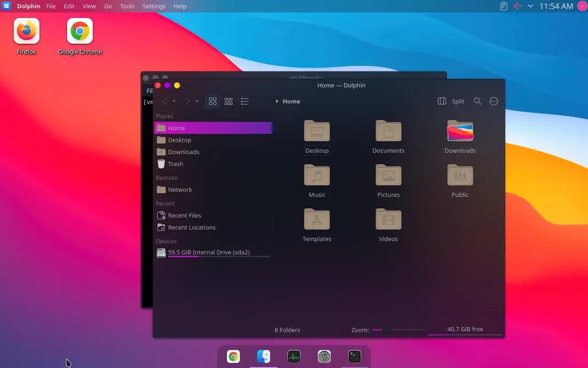Image resolution: width=588 pixels, height=368 pixels.
Task: Open the View menu
Action: (89, 6)
